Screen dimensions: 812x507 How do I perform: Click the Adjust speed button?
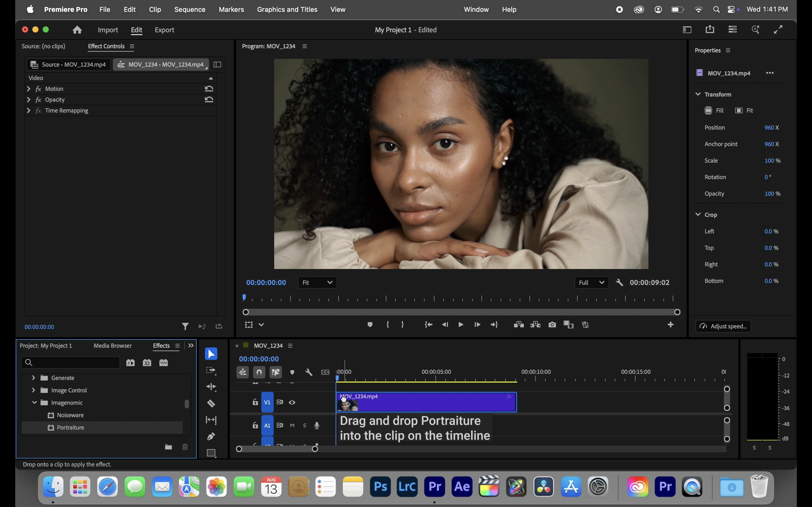tap(723, 326)
